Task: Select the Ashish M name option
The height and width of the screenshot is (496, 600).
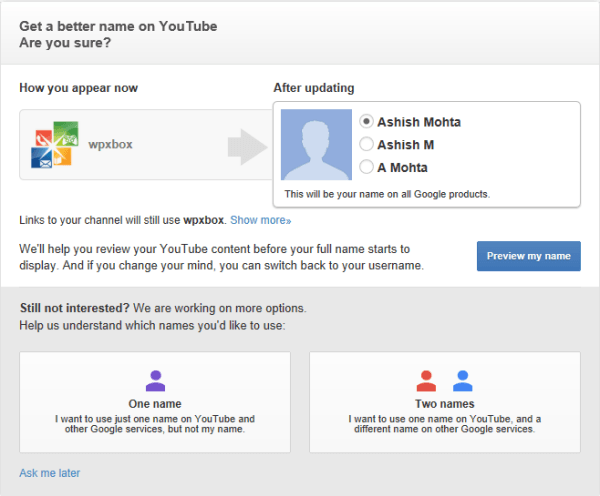Action: (x=366, y=144)
